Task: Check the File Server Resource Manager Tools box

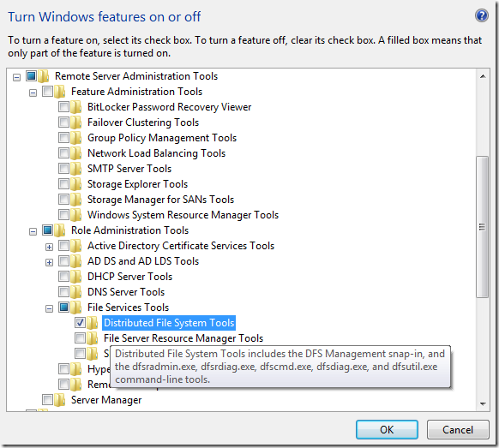Action: [x=81, y=338]
